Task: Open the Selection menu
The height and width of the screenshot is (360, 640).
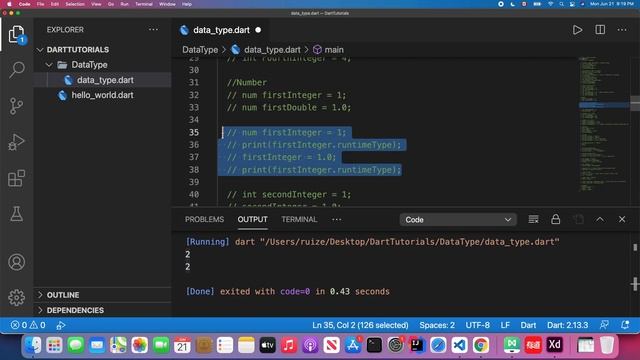Action: tap(75, 4)
